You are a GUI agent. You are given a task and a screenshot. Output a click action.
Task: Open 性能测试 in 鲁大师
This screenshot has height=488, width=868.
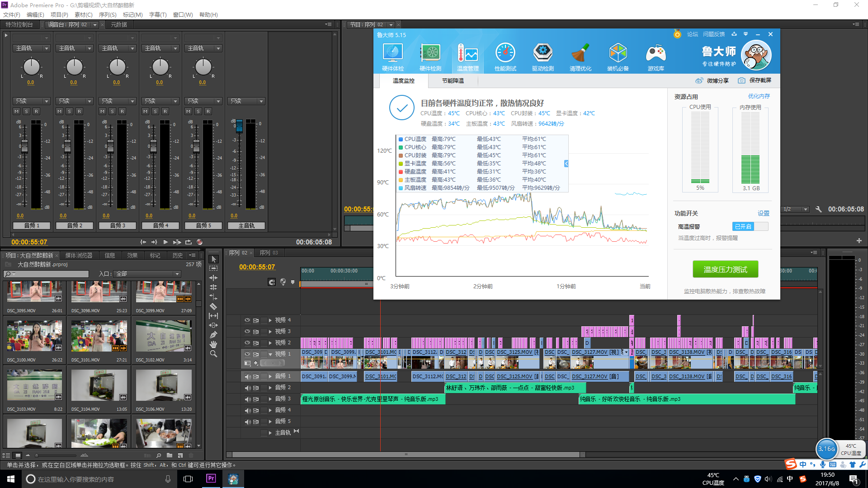coord(505,57)
